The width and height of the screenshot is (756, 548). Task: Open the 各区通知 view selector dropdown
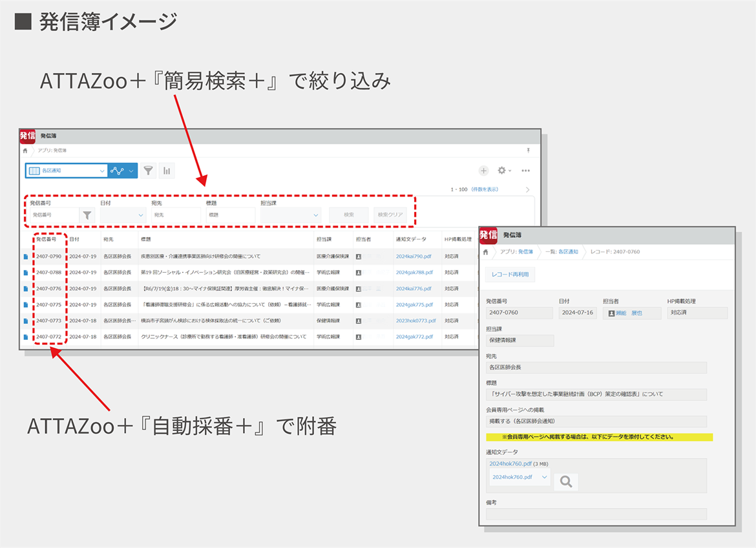coord(66,171)
